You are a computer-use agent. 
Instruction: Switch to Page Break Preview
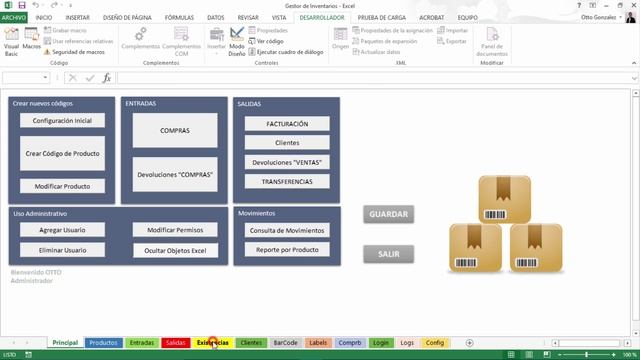coord(547,355)
